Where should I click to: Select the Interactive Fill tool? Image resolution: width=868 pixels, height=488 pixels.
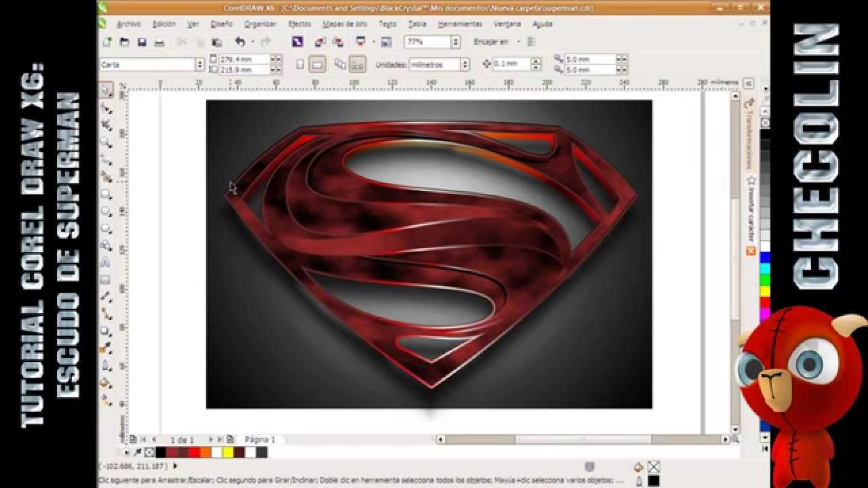click(x=106, y=400)
